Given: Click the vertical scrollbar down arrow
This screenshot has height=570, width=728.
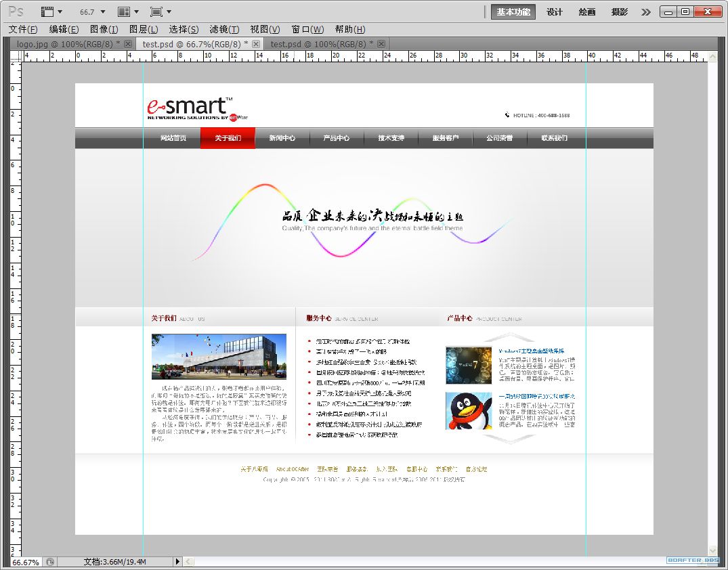Looking at the screenshot, I should 712,550.
